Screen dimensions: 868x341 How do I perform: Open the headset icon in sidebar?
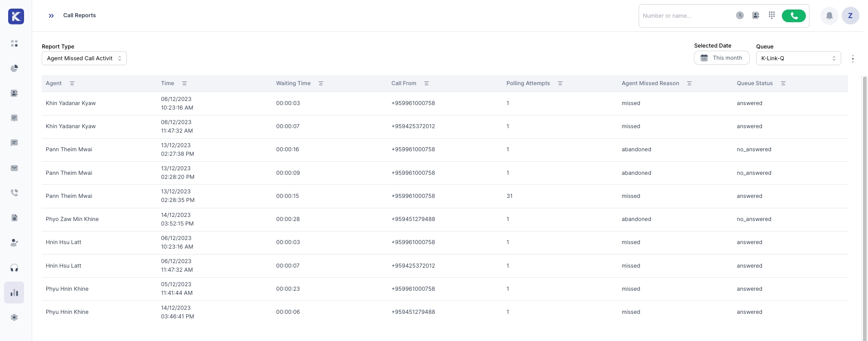tap(15, 268)
